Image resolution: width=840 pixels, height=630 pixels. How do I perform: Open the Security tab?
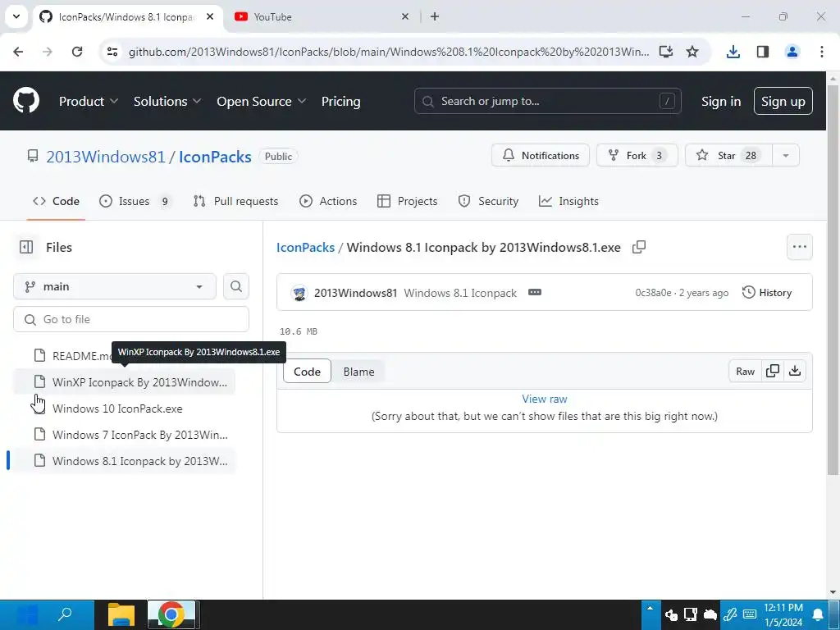[x=489, y=201]
